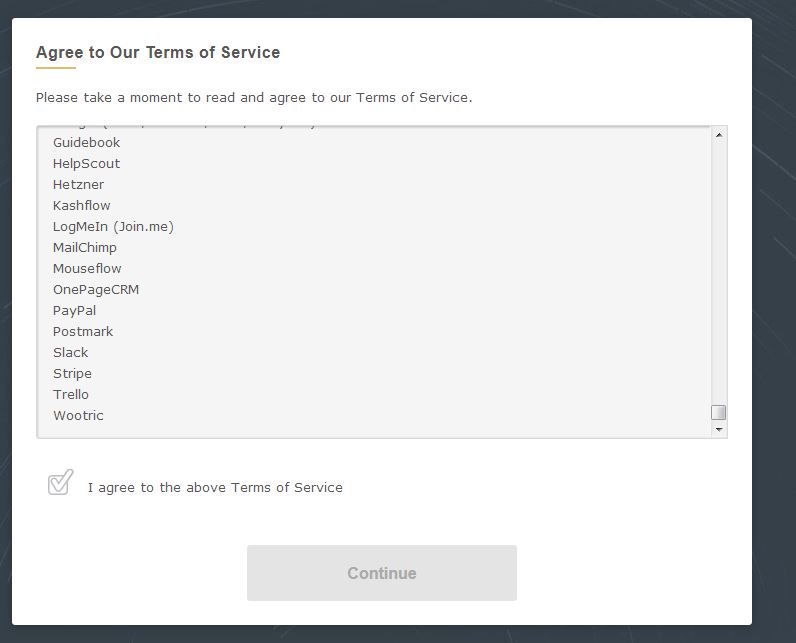Select the 'Postmark' entry
The image size is (796, 643).
point(83,331)
